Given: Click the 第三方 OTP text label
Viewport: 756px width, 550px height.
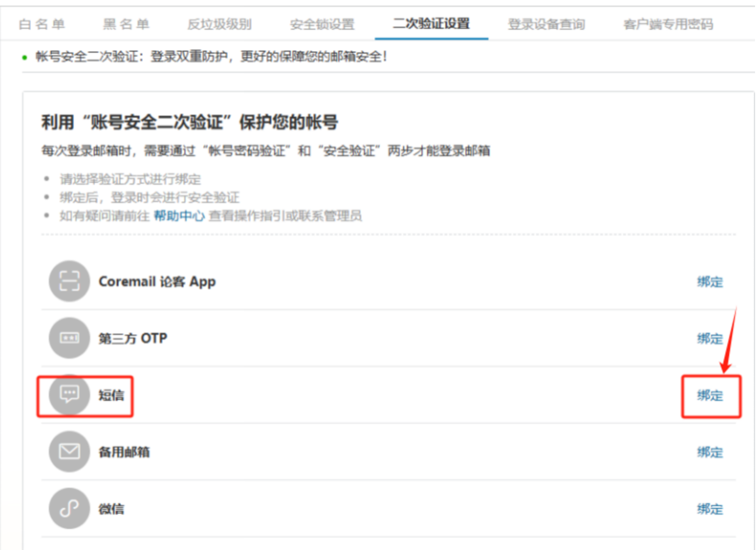Looking at the screenshot, I should pyautogui.click(x=133, y=339).
